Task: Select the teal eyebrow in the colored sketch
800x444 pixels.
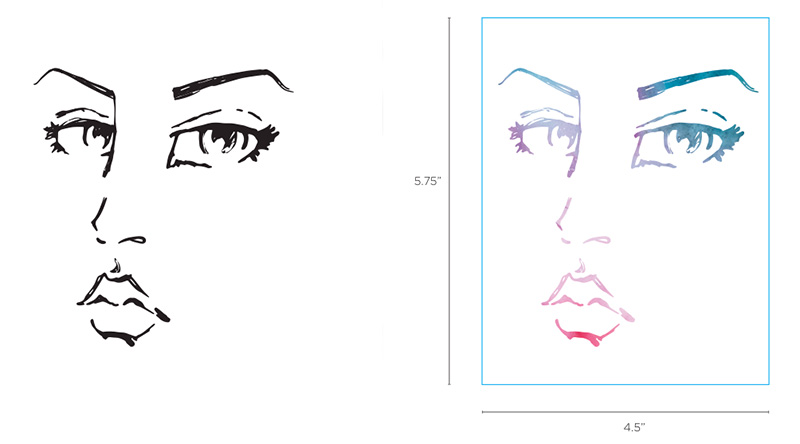Action: coord(697,83)
